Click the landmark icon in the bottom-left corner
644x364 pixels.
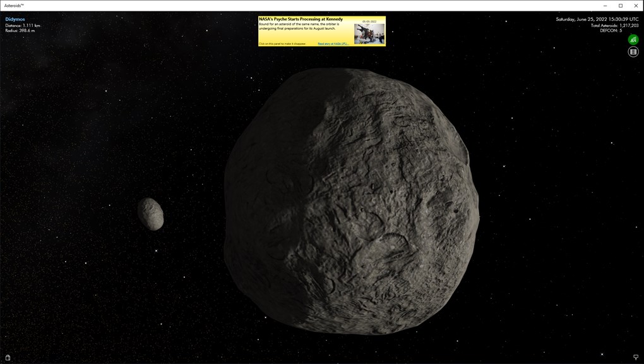pos(9,356)
